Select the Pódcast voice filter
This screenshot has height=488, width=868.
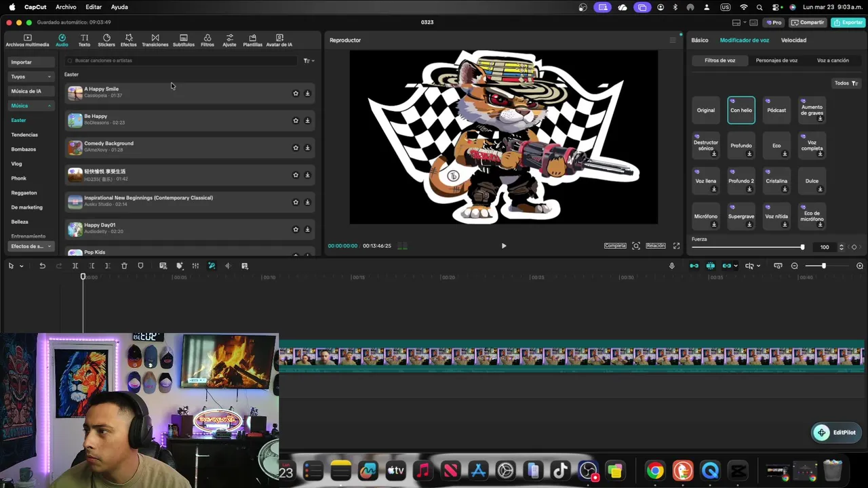(776, 110)
